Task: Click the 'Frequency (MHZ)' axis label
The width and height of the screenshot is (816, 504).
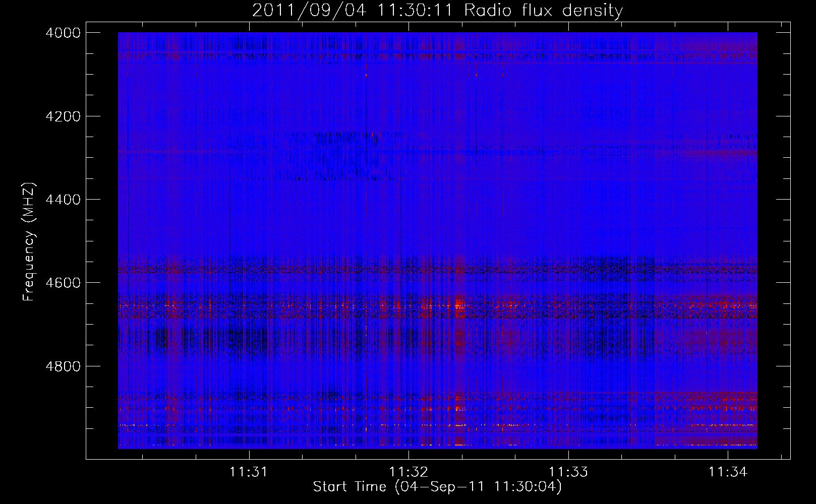Action: click(29, 242)
